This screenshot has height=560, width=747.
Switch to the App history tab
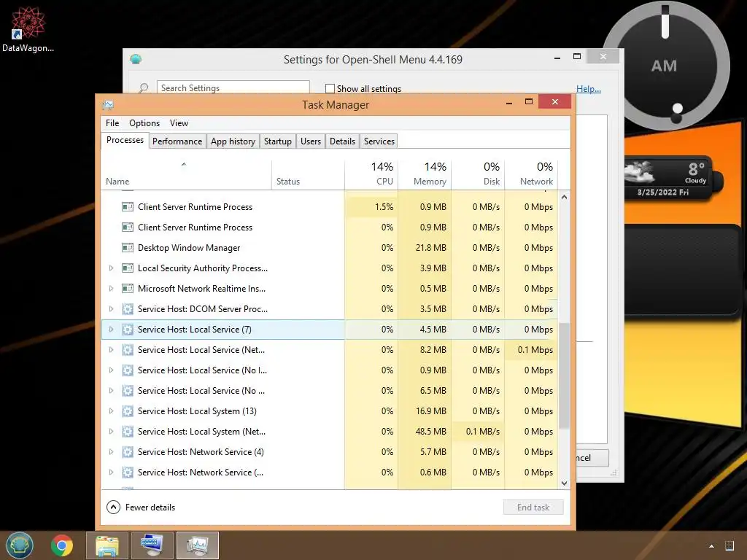(233, 141)
